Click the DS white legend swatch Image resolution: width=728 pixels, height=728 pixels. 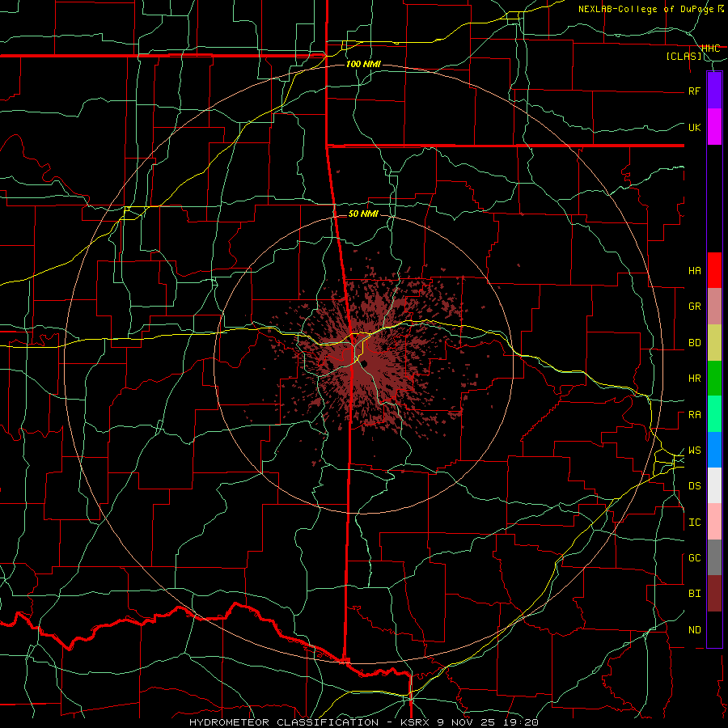pos(714,485)
